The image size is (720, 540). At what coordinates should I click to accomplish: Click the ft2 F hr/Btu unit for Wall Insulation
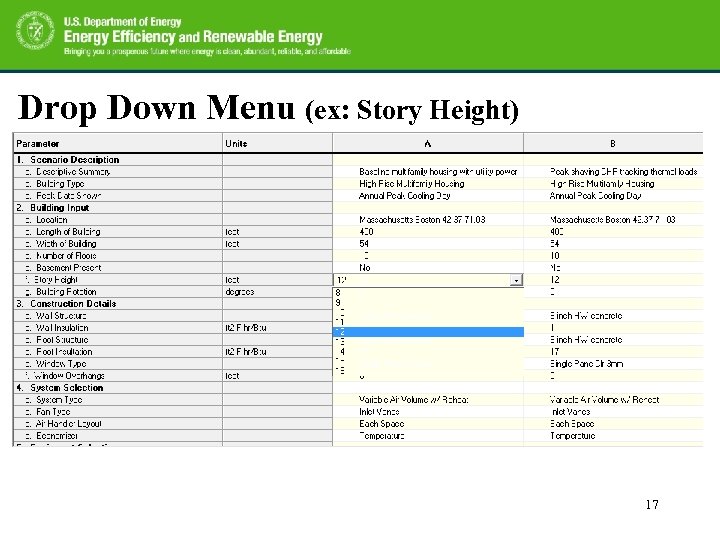(246, 327)
